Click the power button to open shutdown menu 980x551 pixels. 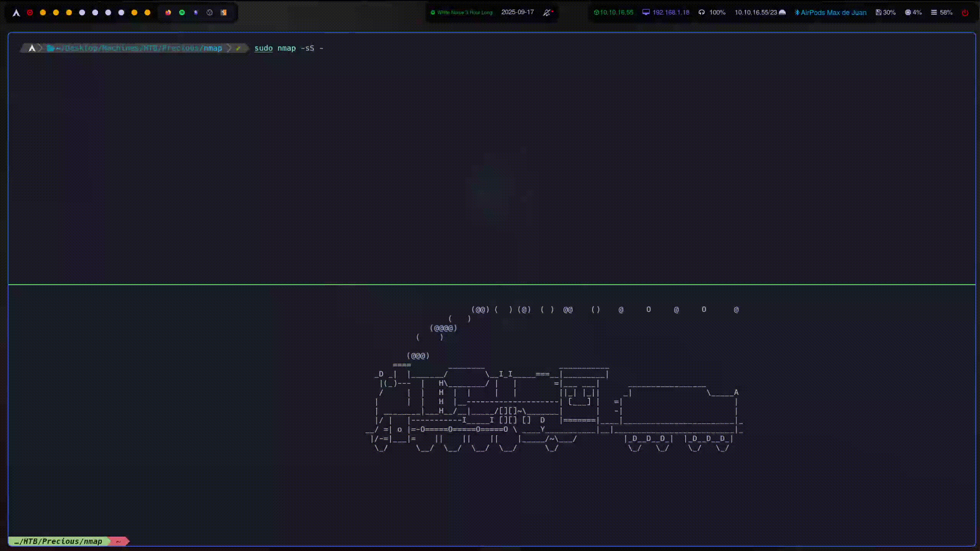[x=966, y=12]
